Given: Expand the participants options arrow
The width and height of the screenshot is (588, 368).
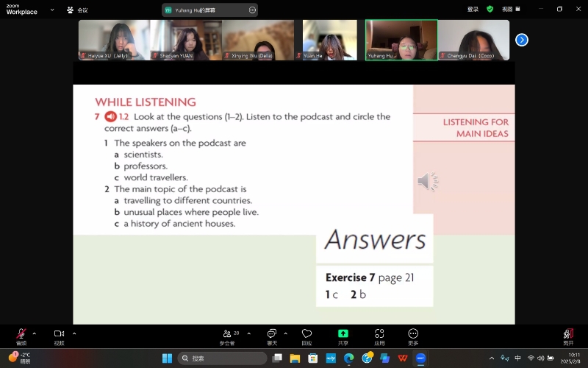Looking at the screenshot, I should point(248,333).
